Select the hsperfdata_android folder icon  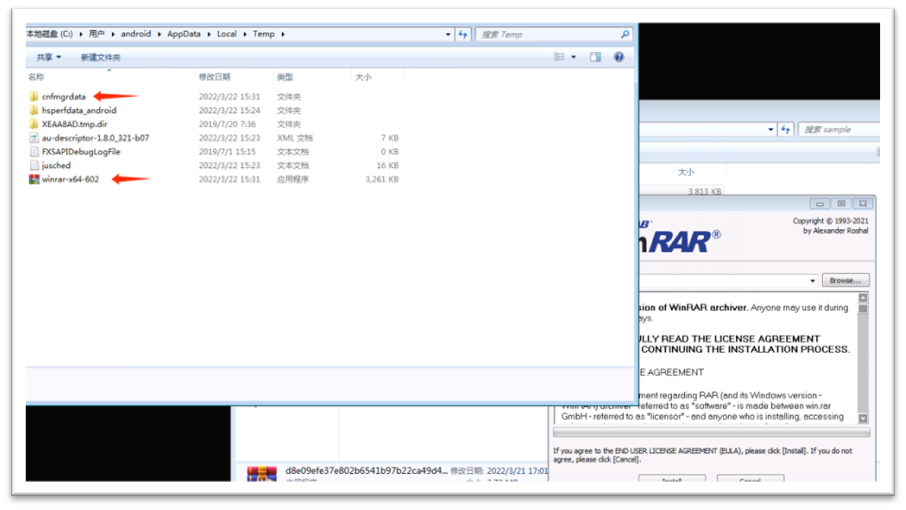click(x=34, y=111)
